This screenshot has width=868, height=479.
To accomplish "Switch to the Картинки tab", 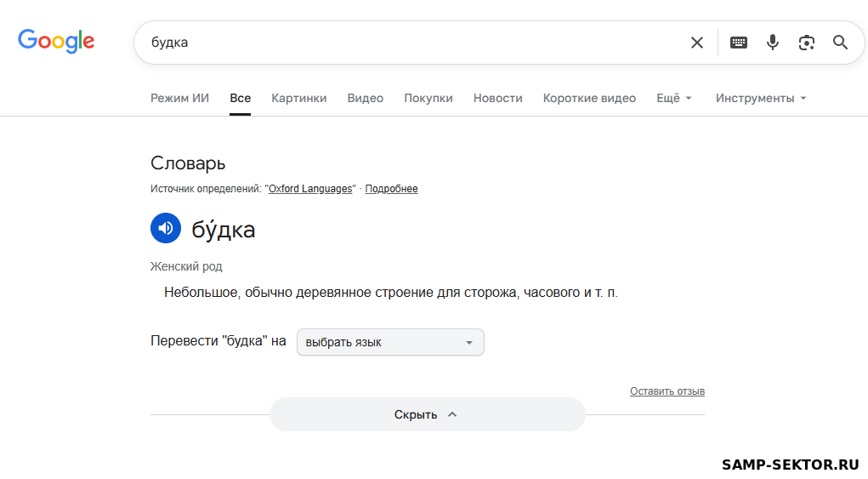I will tap(298, 98).
